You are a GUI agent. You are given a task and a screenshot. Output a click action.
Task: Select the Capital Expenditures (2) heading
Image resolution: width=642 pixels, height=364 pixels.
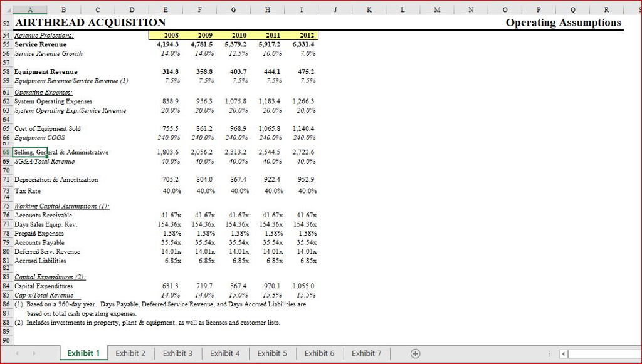50,277
